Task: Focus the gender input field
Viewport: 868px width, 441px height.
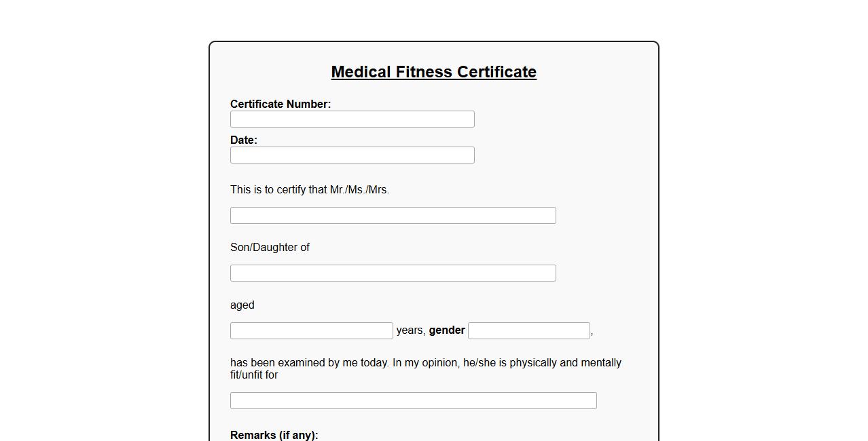Action: coord(528,331)
